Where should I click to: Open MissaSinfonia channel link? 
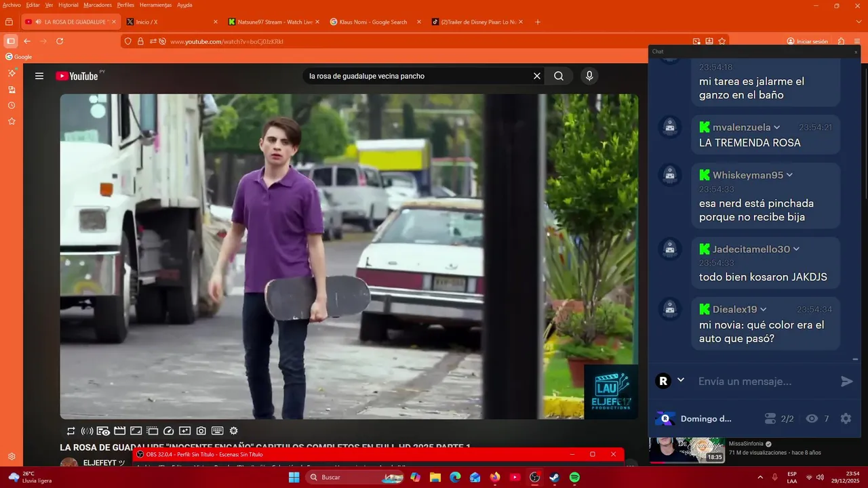(x=746, y=444)
